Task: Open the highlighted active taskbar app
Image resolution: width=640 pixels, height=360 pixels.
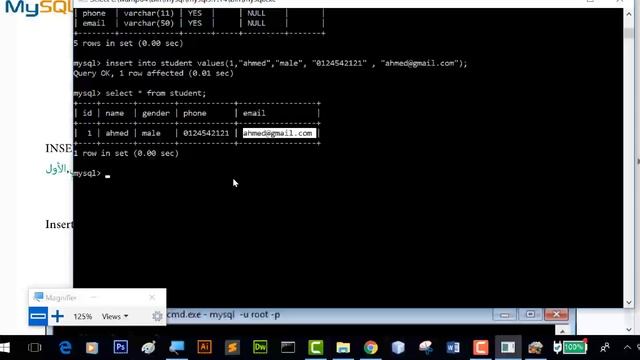Action: [508, 348]
